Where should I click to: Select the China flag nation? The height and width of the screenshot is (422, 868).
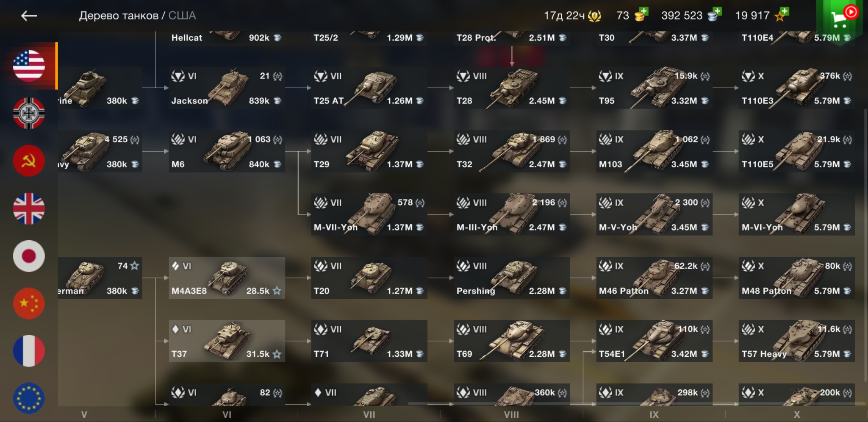(x=29, y=304)
